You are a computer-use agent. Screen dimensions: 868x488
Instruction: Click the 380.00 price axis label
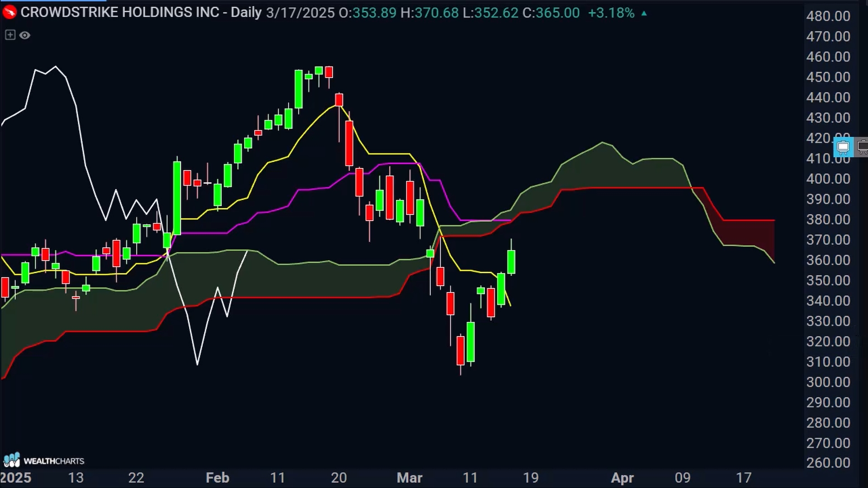pyautogui.click(x=828, y=220)
